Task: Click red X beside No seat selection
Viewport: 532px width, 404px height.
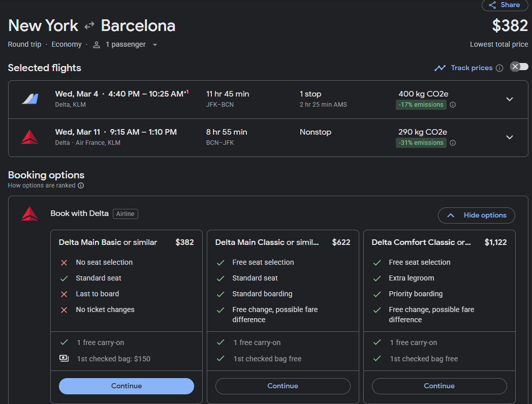Action: point(64,263)
